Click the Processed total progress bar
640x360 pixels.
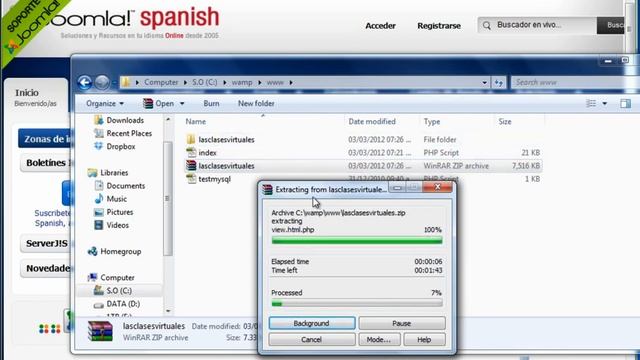(357, 304)
